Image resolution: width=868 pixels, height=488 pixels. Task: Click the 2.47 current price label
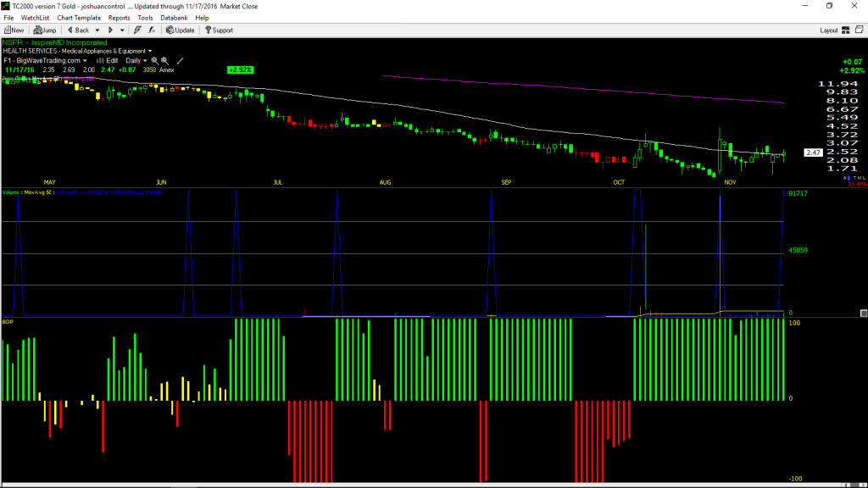pos(813,152)
